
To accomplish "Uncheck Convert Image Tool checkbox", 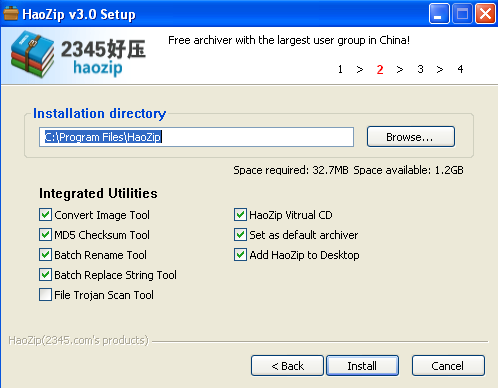I will tap(45, 215).
